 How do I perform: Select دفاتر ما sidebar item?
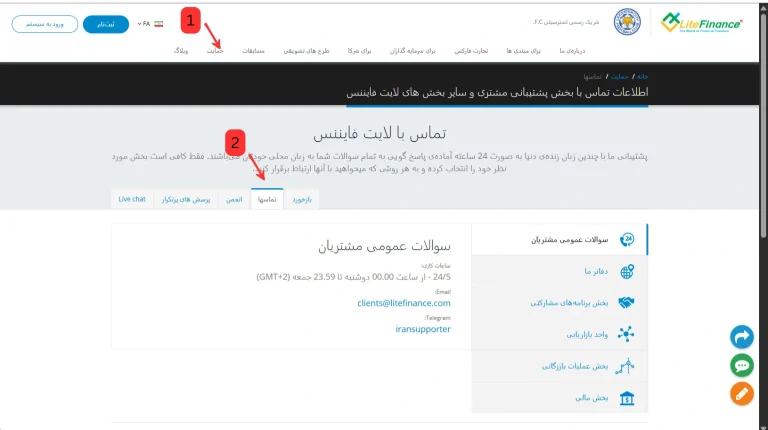(x=559, y=271)
